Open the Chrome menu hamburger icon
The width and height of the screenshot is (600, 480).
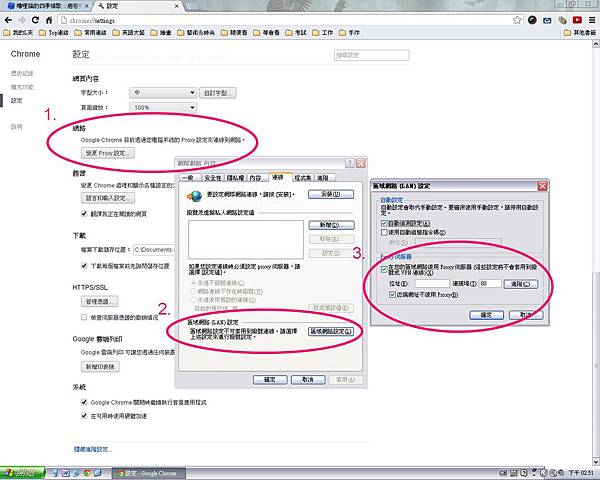pos(592,20)
